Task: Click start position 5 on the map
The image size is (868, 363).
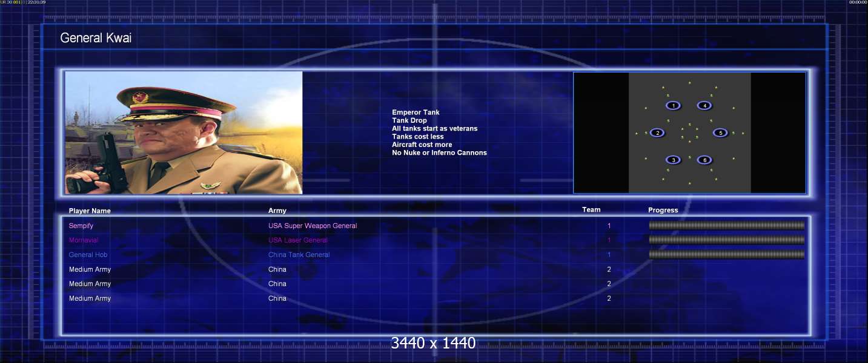Action: click(x=720, y=132)
